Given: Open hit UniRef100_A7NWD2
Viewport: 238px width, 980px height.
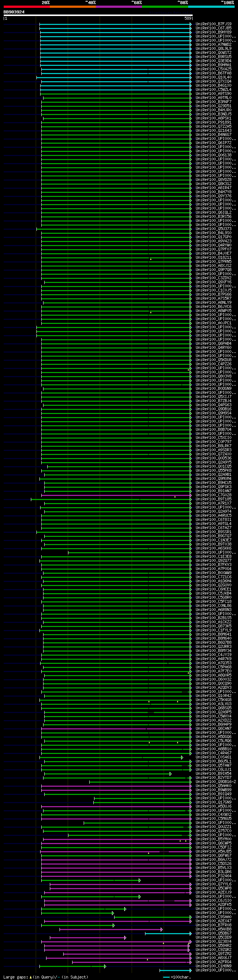Looking at the screenshot, I should tap(213, 45).
